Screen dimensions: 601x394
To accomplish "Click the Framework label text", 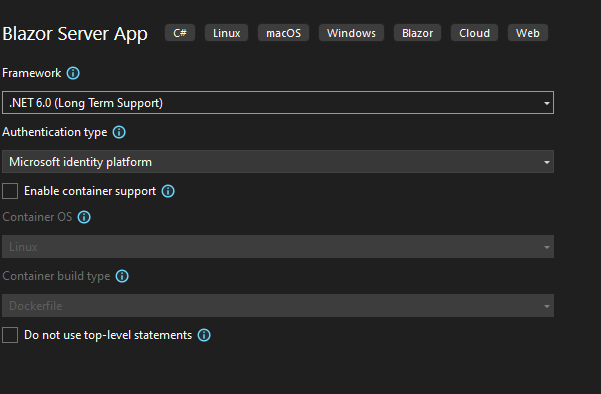I will coord(31,73).
